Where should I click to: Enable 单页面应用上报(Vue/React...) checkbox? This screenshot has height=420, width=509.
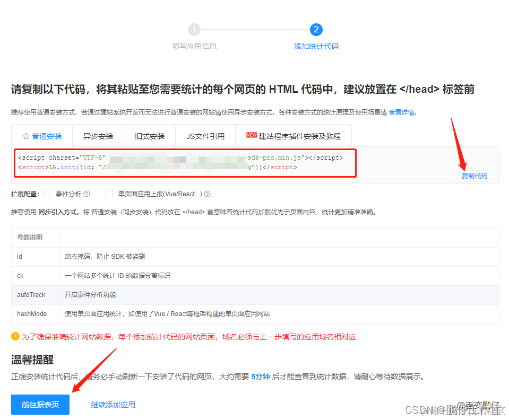[109, 194]
